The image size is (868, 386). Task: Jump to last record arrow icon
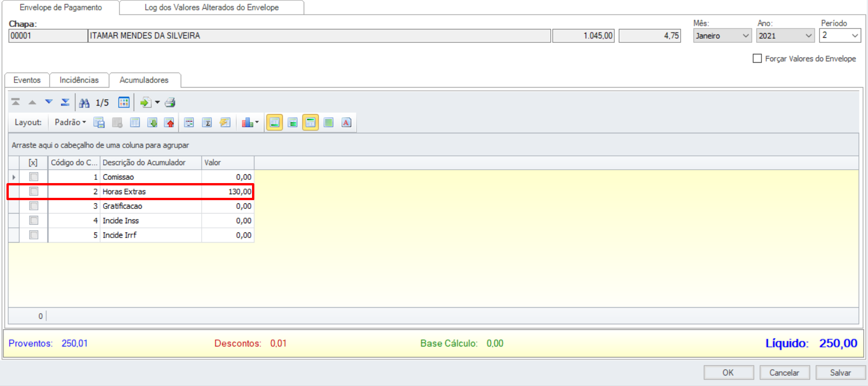point(65,102)
